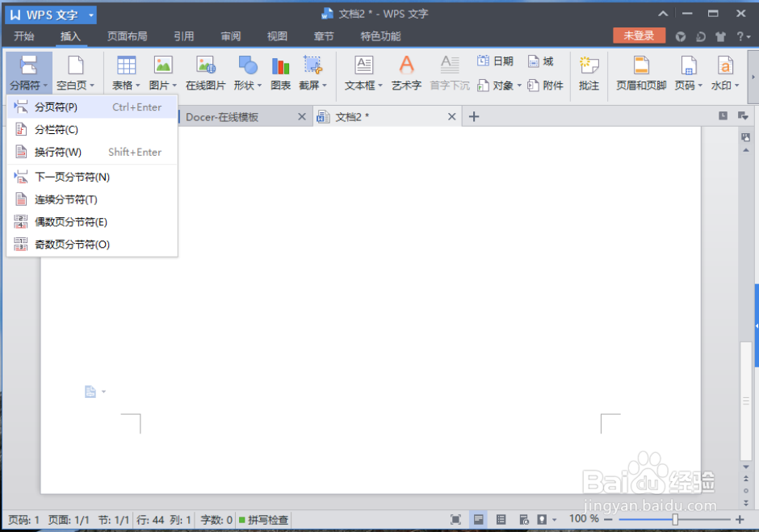The height and width of the screenshot is (532, 759).
Task: Choose 分栏符(C) column break
Action: coord(92,130)
